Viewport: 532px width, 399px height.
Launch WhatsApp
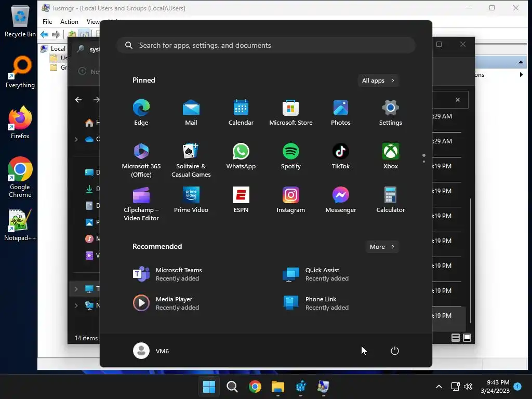pos(241,156)
